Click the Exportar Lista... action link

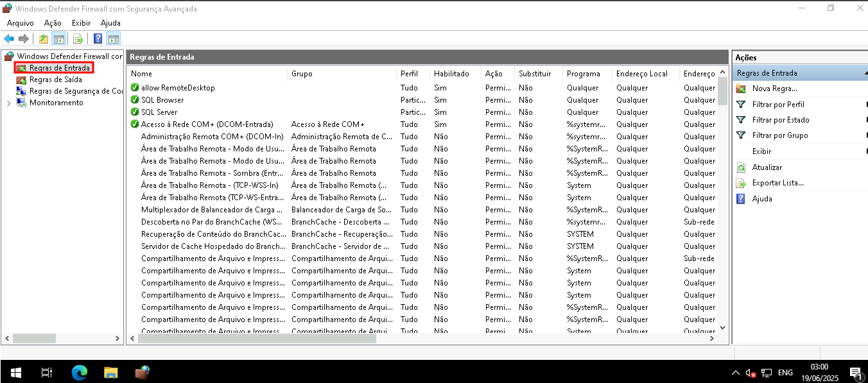778,183
